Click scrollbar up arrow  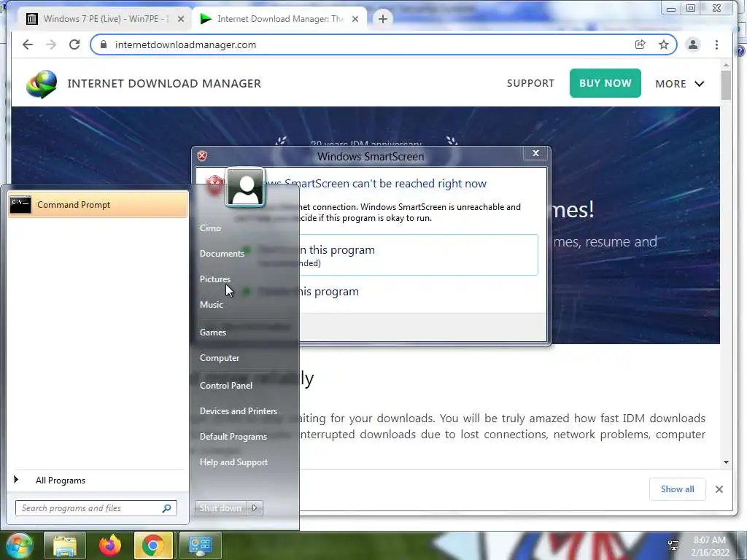[x=726, y=65]
